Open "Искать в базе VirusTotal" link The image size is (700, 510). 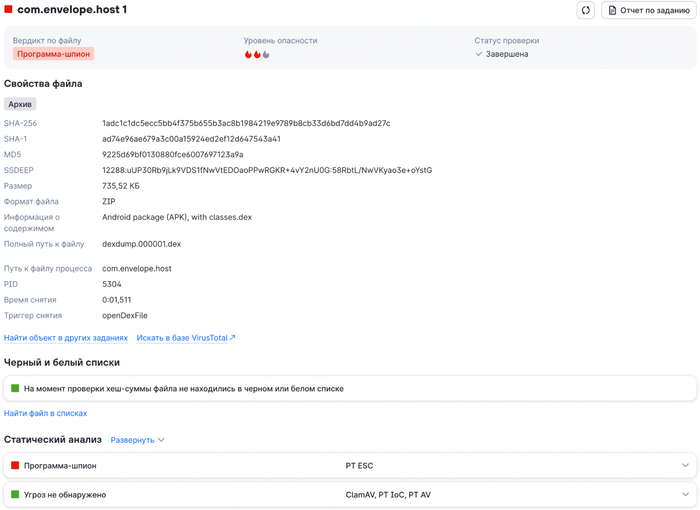pyautogui.click(x=182, y=338)
